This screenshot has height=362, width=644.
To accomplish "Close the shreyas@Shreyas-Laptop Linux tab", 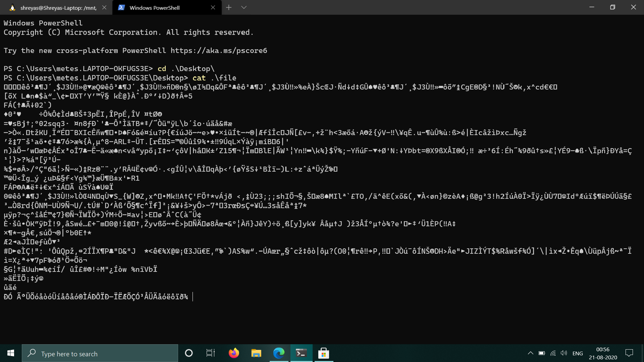I will coord(104,7).
